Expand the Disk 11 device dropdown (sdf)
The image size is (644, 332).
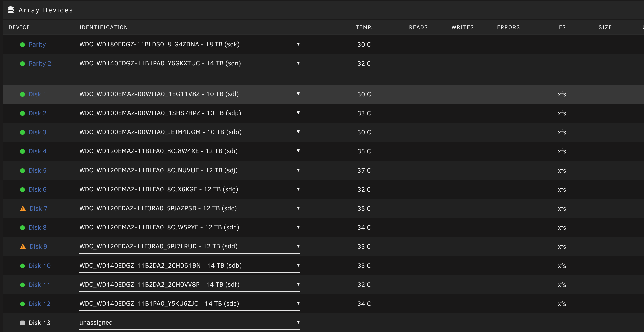point(189,285)
